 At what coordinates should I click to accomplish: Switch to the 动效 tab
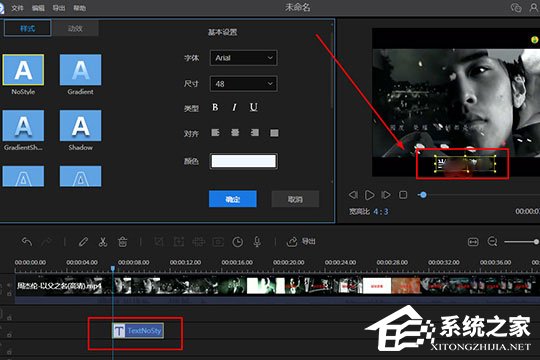click(x=75, y=28)
